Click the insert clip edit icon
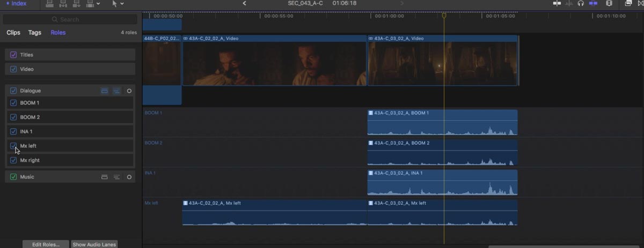This screenshot has height=248, width=644. [x=63, y=3]
